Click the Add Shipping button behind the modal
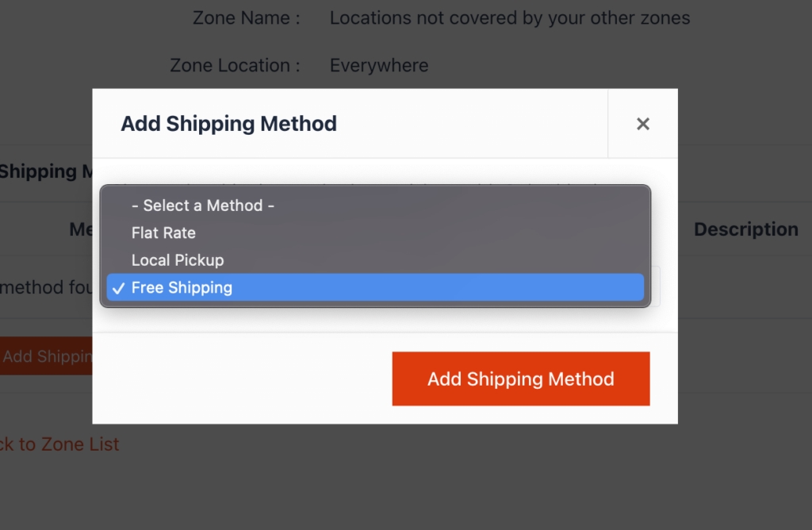This screenshot has height=530, width=812. [45, 356]
